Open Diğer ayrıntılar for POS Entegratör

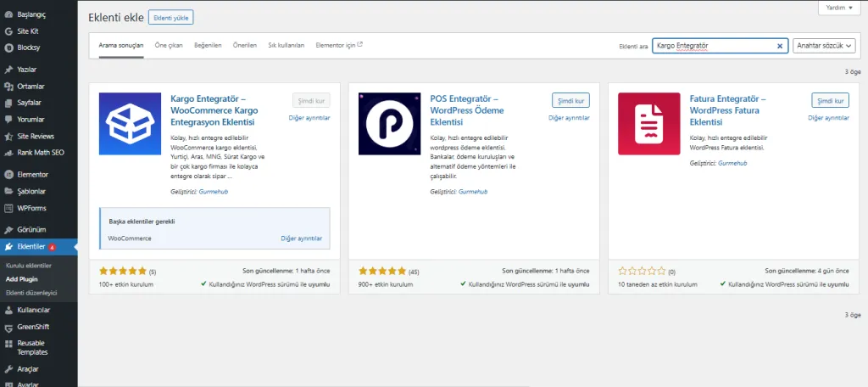[x=569, y=118]
